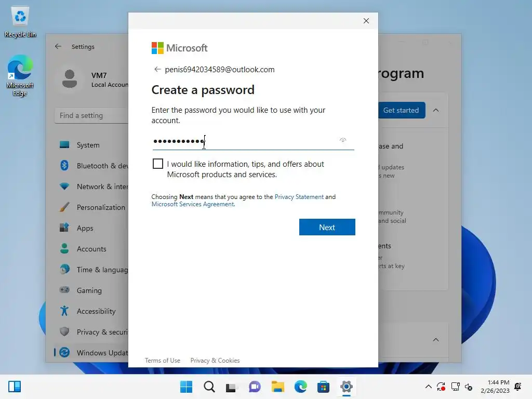Click the Find a setting search box
Image resolution: width=532 pixels, height=399 pixels.
(91, 115)
